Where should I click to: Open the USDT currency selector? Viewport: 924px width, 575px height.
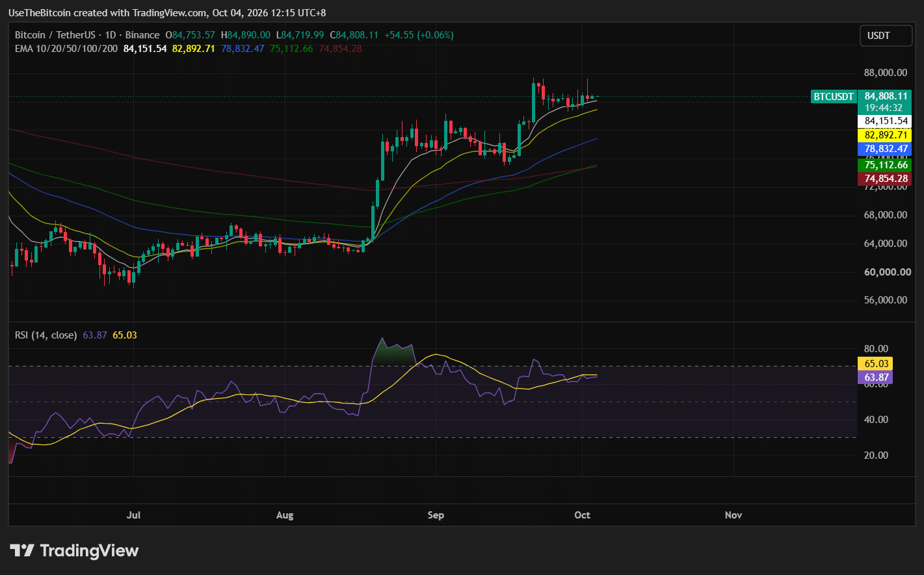coord(886,36)
